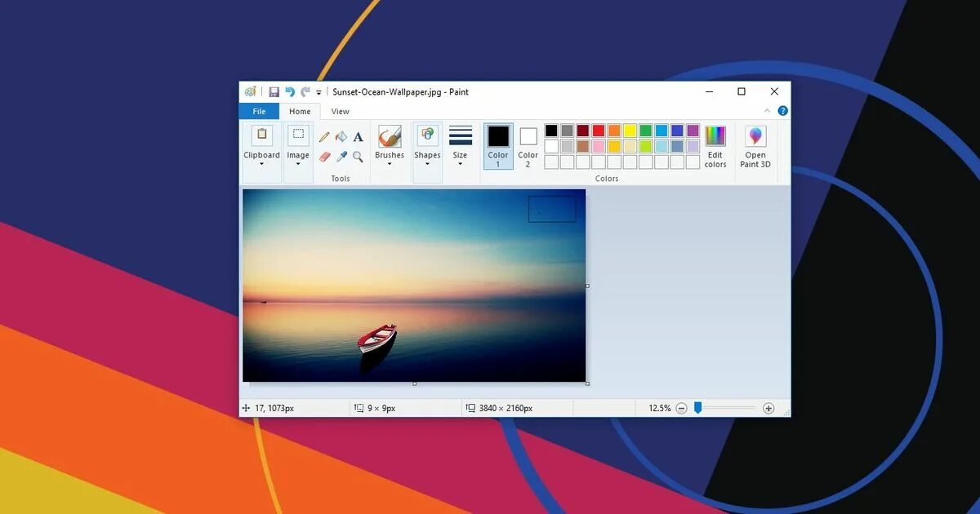Click the "12.5%" zoom level text
Screen dimensions: 980x514
660,408
